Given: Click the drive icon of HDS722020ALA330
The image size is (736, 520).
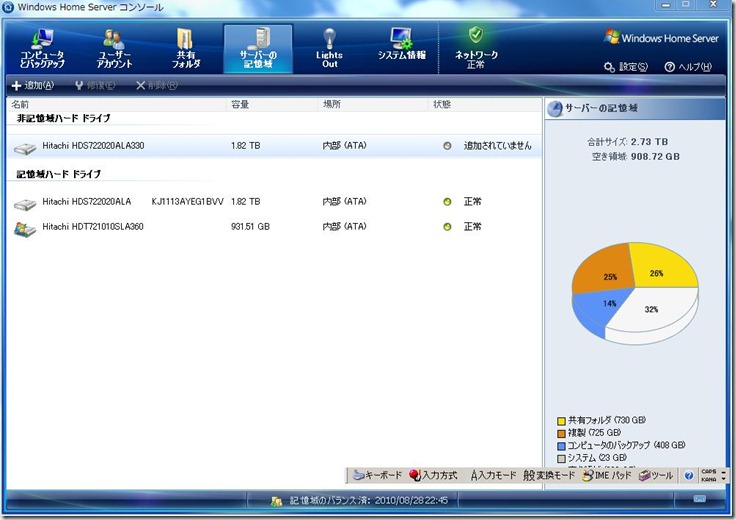Looking at the screenshot, I should pyautogui.click(x=25, y=148).
